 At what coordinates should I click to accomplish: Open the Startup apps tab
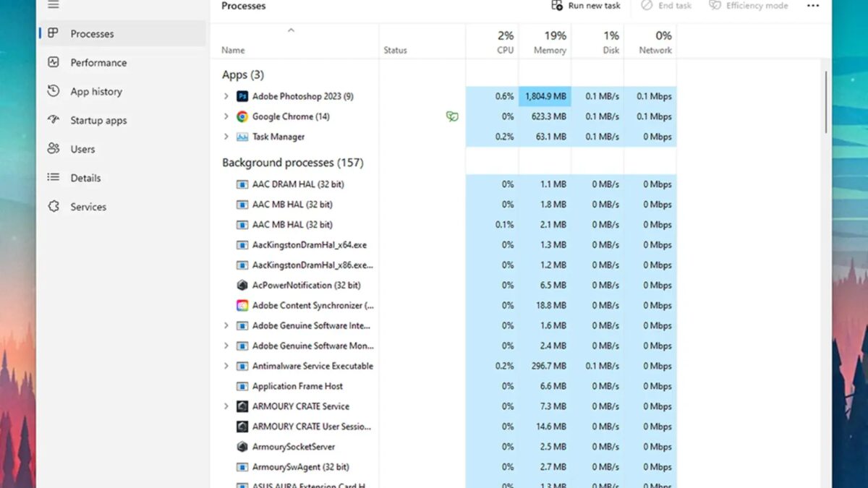(x=98, y=121)
